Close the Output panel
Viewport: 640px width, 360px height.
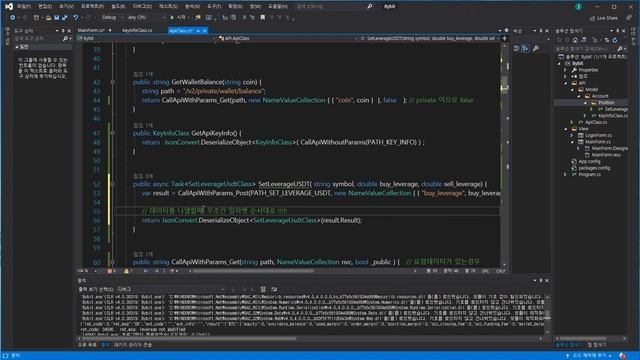(x=547, y=280)
